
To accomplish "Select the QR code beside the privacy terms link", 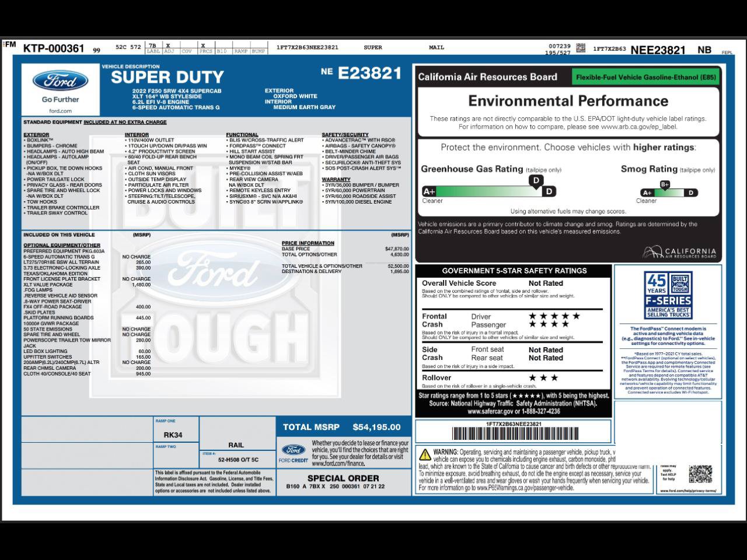I will click(x=700, y=474).
